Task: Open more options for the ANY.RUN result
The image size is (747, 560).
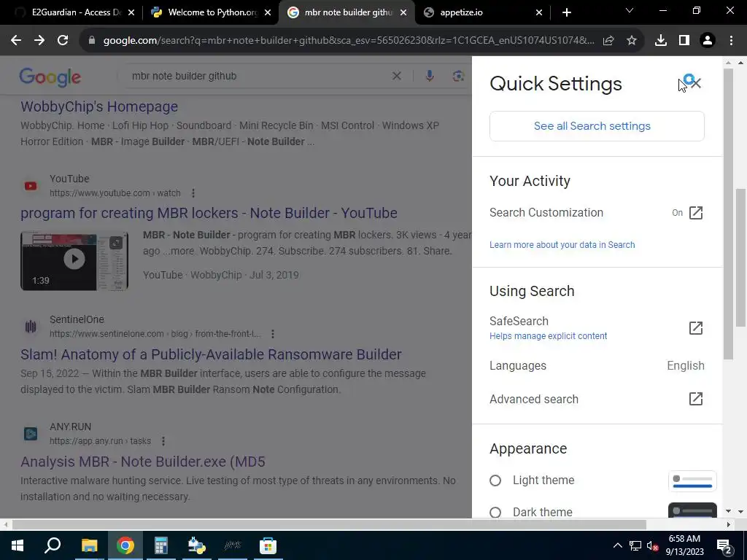Action: 163,441
